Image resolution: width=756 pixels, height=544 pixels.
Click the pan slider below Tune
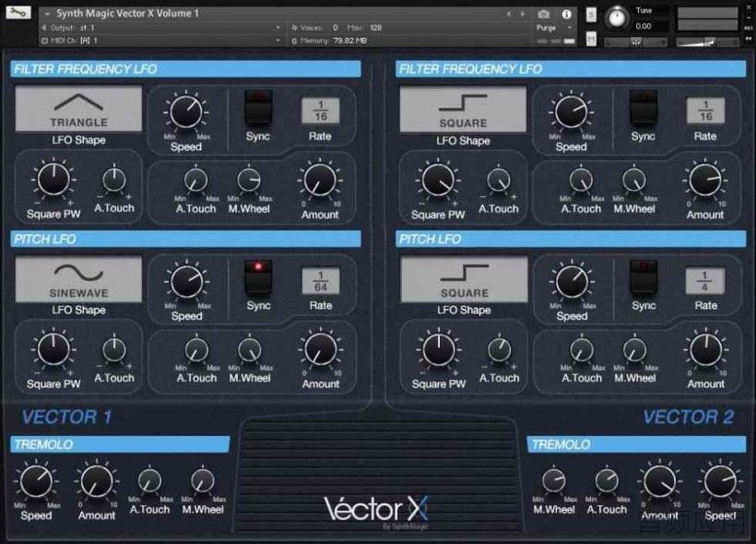coord(636,42)
